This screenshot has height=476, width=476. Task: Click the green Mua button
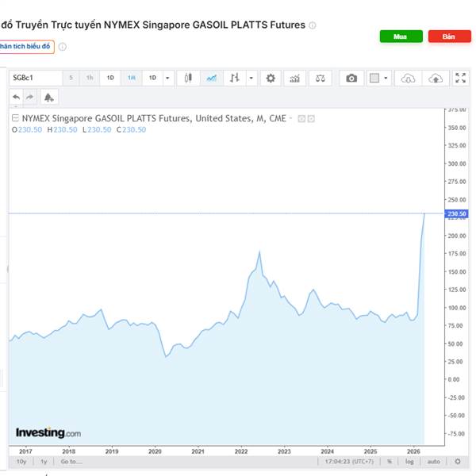tap(401, 36)
